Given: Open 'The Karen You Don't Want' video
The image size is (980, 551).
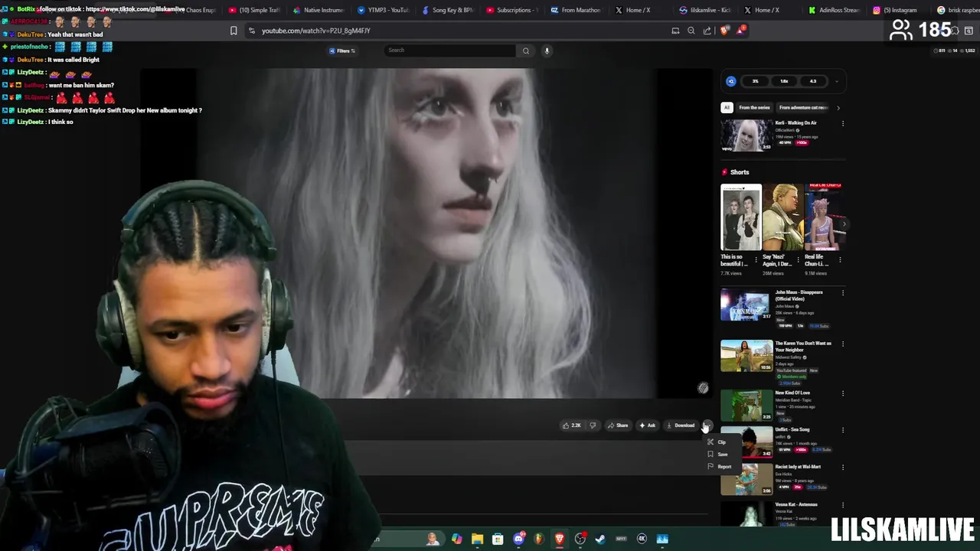Looking at the screenshot, I should tap(746, 355).
